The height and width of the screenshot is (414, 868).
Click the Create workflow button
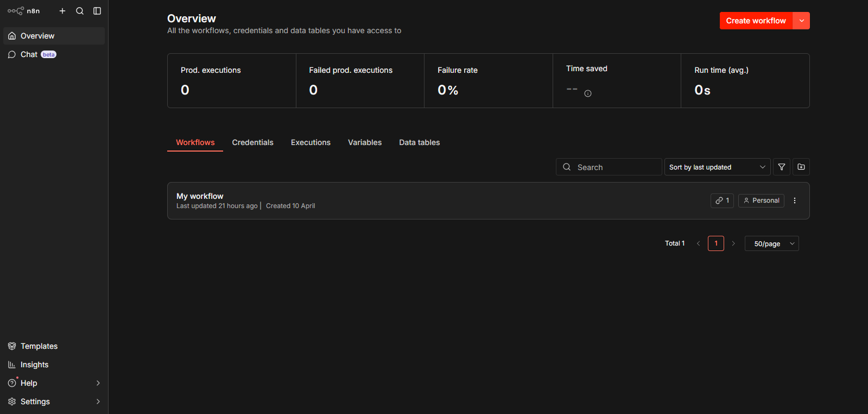point(756,21)
